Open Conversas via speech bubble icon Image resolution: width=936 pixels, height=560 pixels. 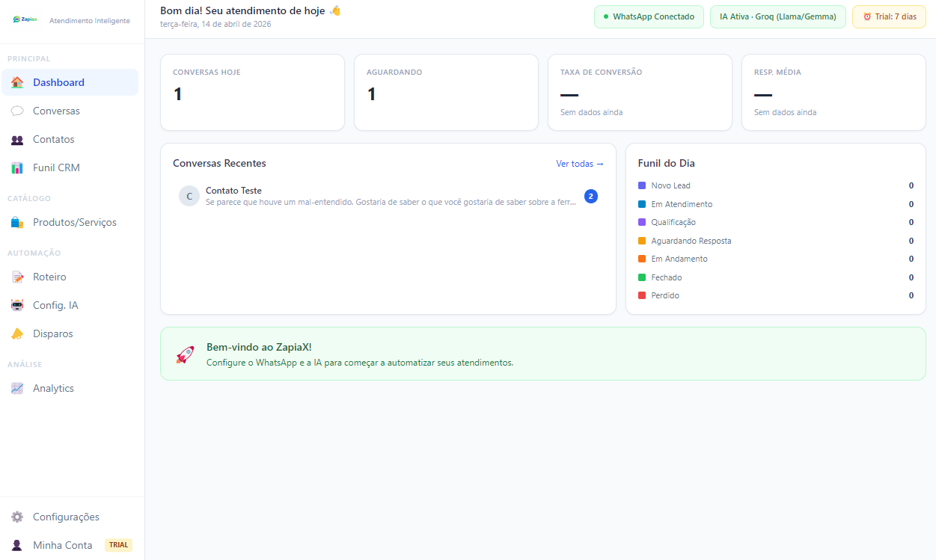point(17,111)
